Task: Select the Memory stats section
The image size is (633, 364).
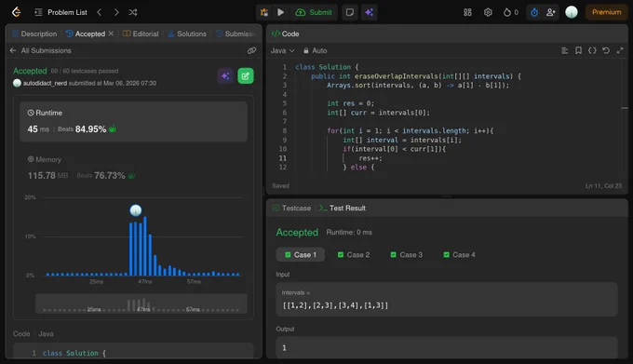Action: point(134,168)
